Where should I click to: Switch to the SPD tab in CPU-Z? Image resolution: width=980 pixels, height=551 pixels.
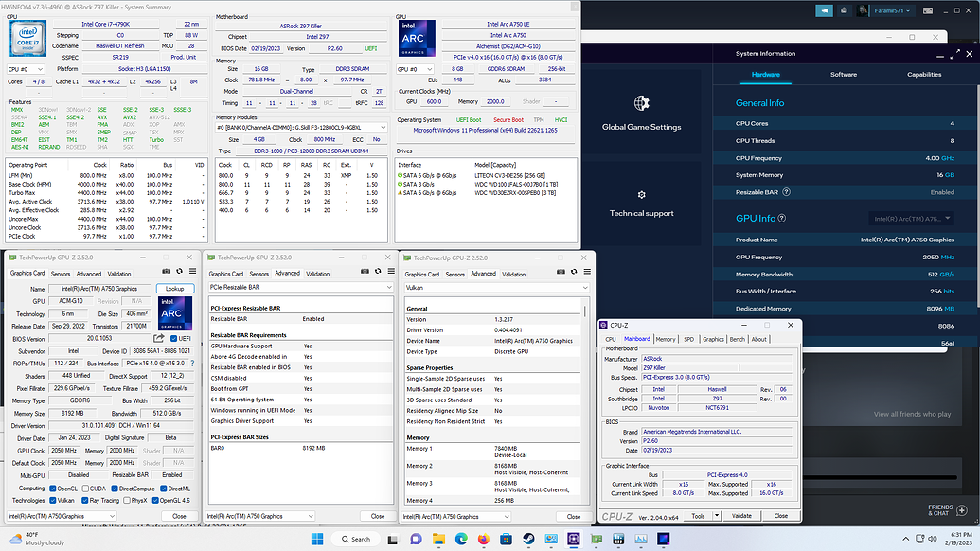(688, 339)
